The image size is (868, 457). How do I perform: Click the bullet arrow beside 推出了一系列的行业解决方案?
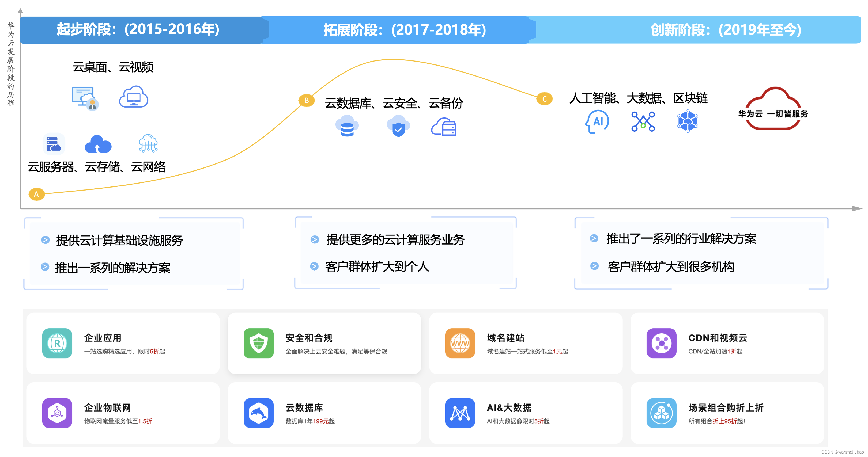[x=594, y=238]
